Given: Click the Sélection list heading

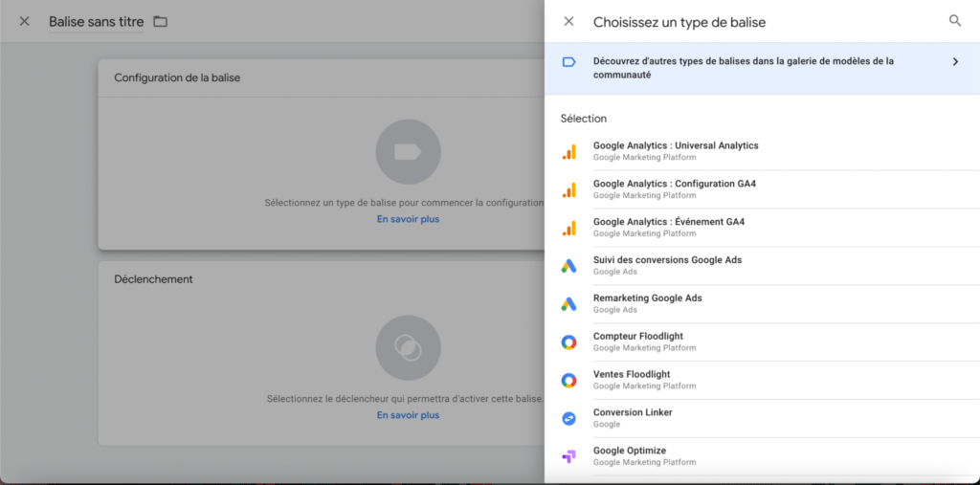Looking at the screenshot, I should tap(584, 119).
